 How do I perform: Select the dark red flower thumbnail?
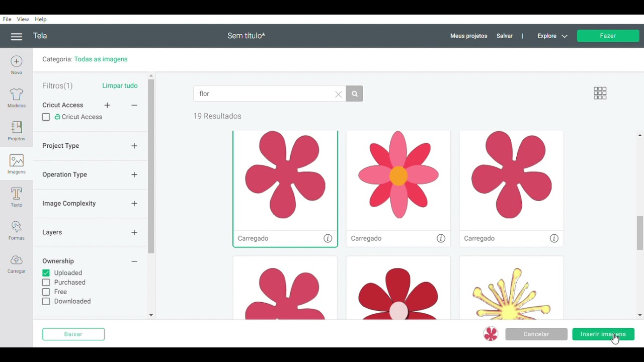[x=398, y=288]
